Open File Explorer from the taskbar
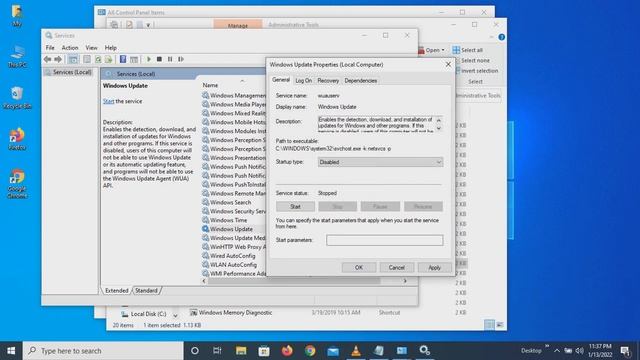Image resolution: width=640 pixels, height=360 pixels. pos(241,351)
